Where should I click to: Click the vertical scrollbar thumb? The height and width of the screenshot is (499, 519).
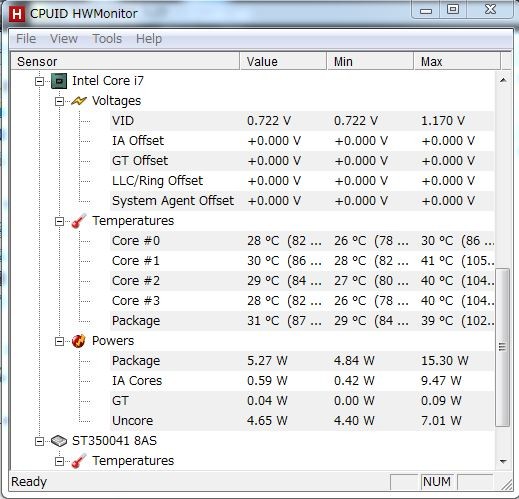[x=503, y=347]
